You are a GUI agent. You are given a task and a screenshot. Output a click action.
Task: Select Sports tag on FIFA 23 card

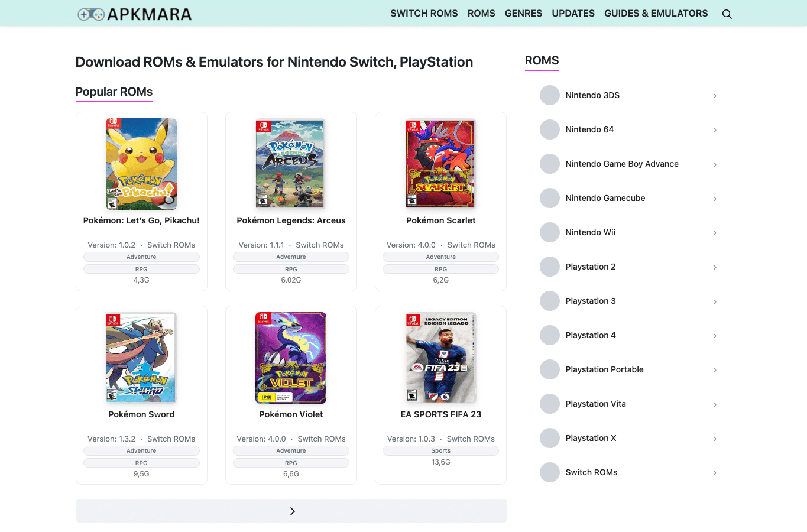pos(440,451)
